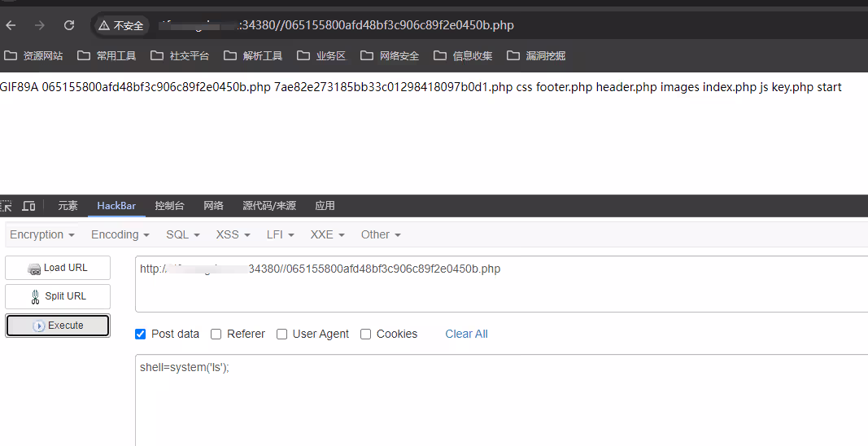Tick the Cookies checkbox
Screen dimensions: 868x446
(x=366, y=334)
